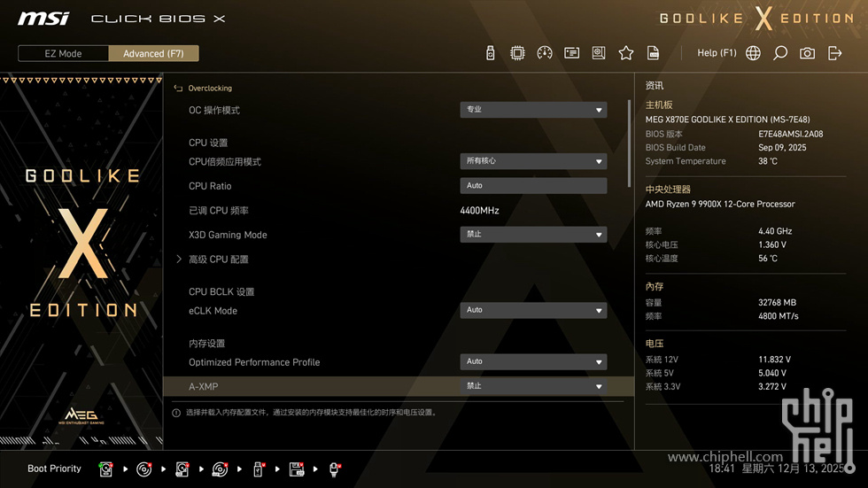This screenshot has height=488, width=868.
Task: Open Favorites with the star icon
Action: pos(626,53)
